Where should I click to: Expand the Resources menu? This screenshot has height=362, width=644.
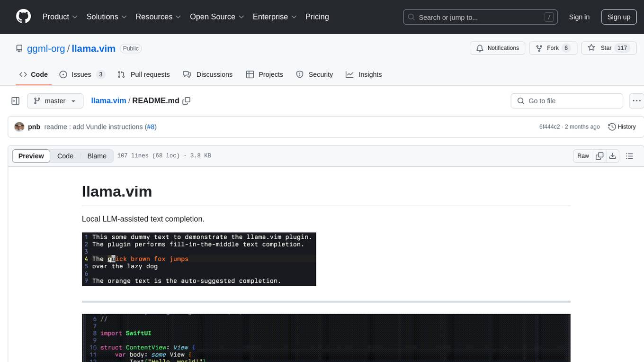158,17
